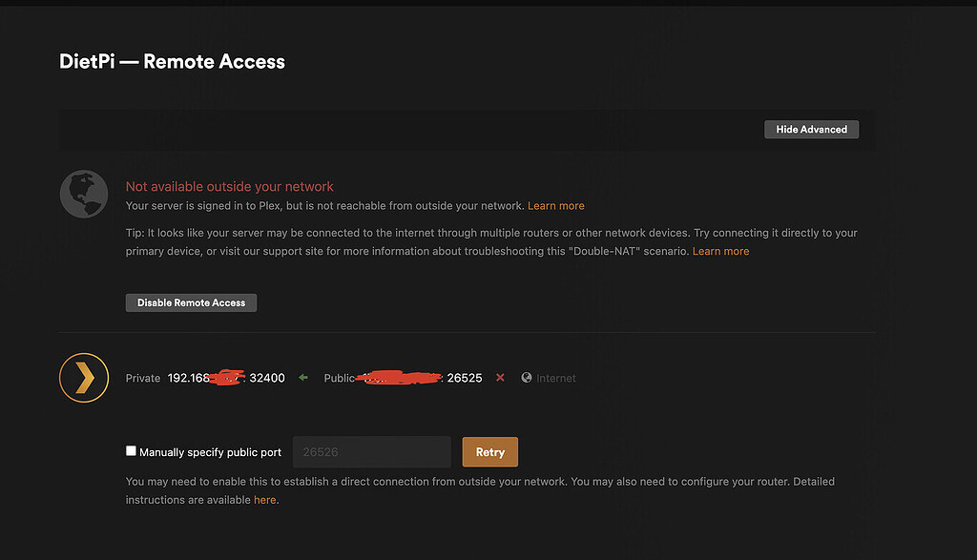This screenshot has width=977, height=560.
Task: Click the DietPi — Remote Access heading
Action: (x=172, y=61)
